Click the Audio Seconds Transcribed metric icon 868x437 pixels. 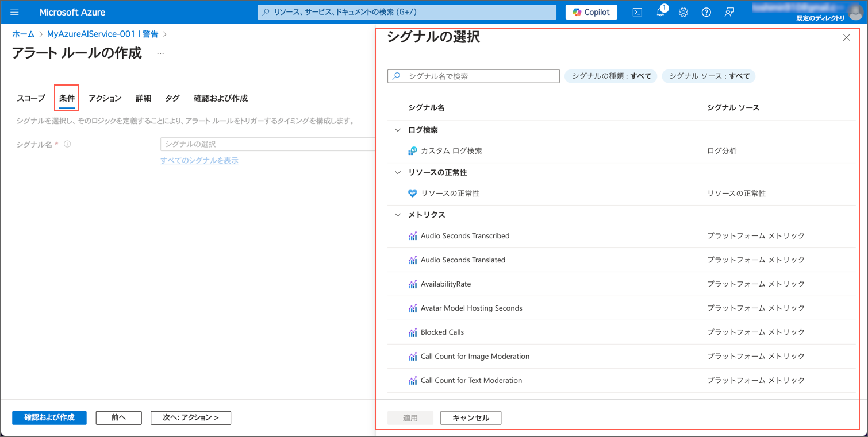(412, 236)
